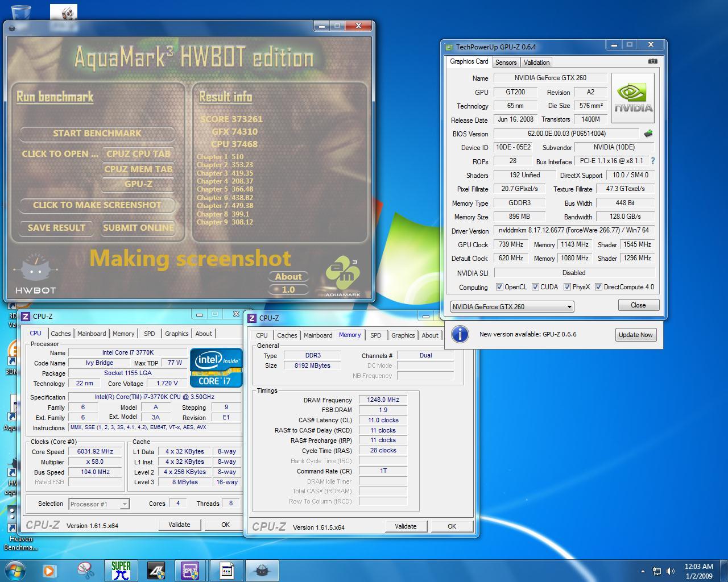Click the GPU-Z screenshot camera icon
The width and height of the screenshot is (728, 582).
tap(652, 61)
